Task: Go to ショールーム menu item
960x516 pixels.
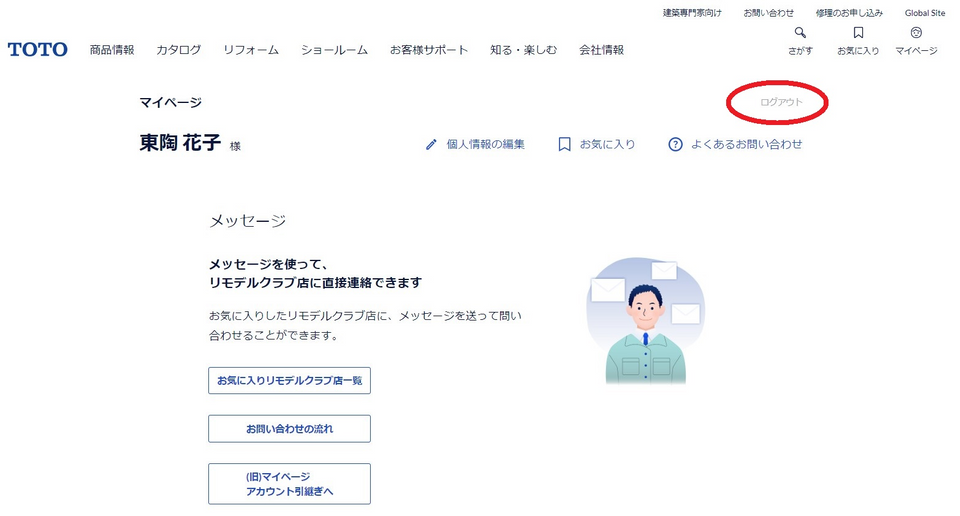Action: [334, 50]
